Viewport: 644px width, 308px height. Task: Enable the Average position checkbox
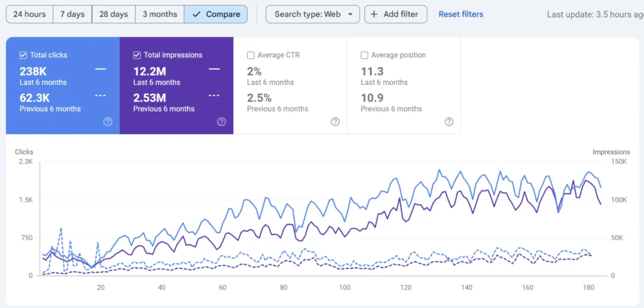pos(365,55)
